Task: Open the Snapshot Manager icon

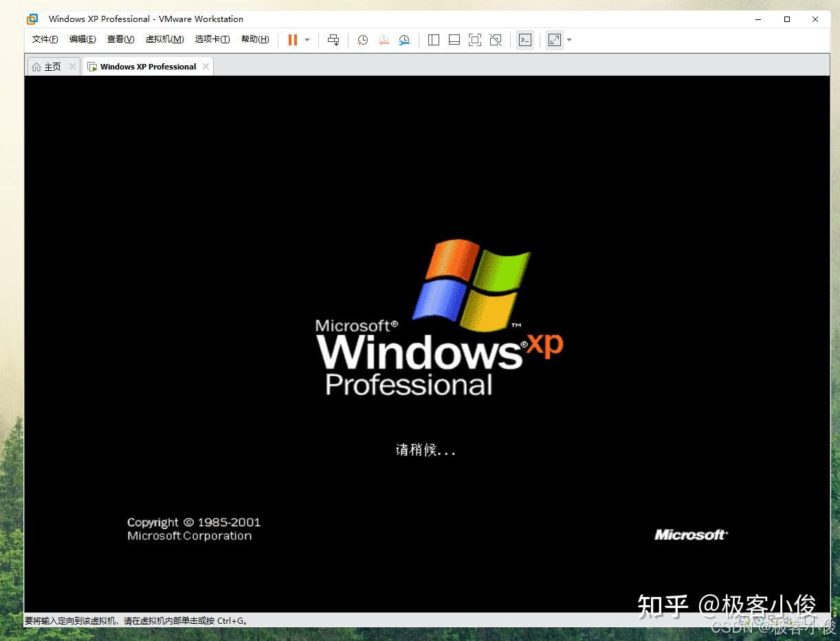Action: tap(404, 40)
